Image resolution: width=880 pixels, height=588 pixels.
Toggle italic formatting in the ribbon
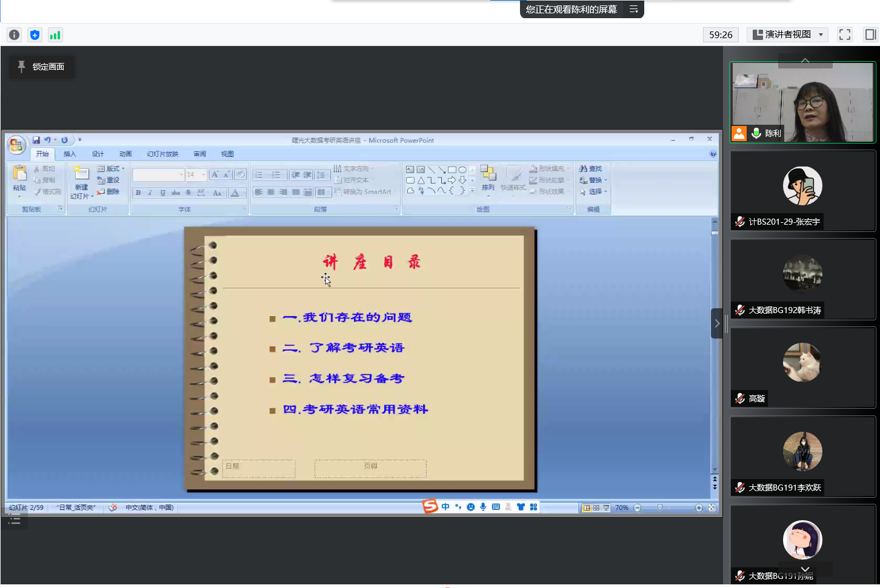tap(150, 193)
